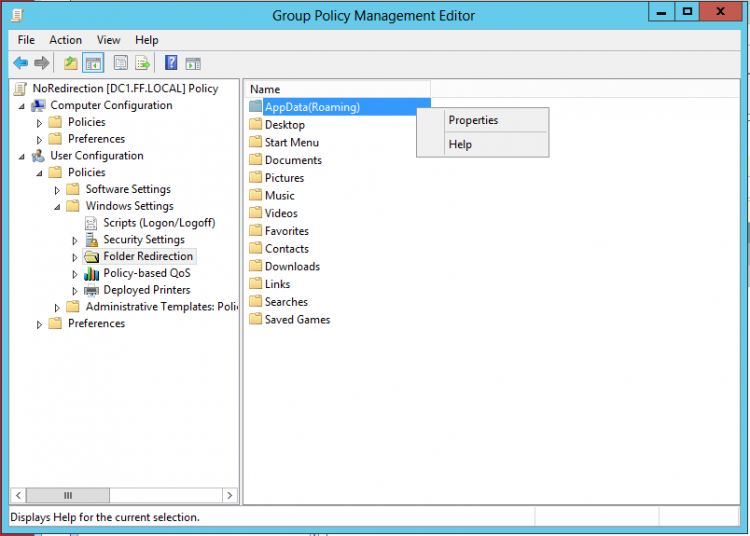Select Windows Settings in the tree
Image resolution: width=750 pixels, height=536 pixels.
130,206
